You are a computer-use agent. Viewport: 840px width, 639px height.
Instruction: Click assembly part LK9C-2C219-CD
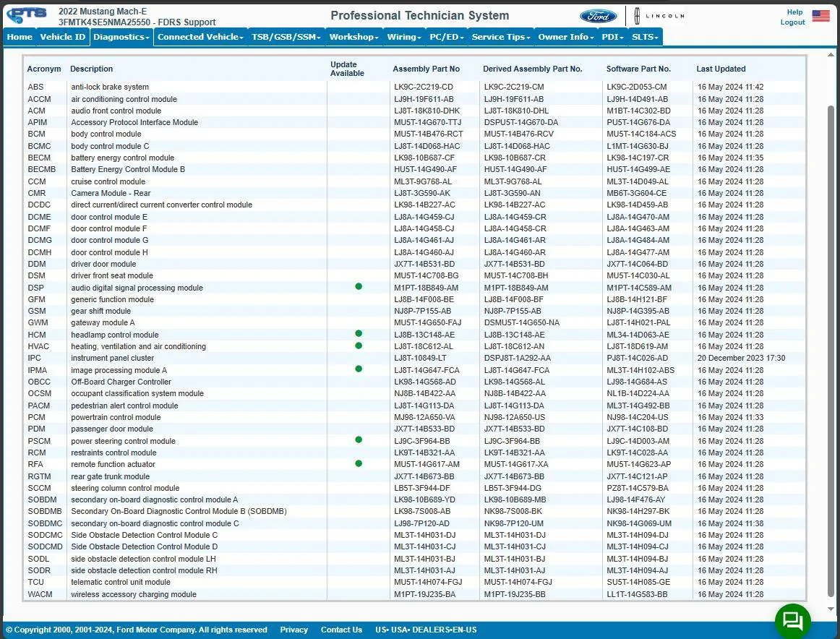click(x=424, y=87)
